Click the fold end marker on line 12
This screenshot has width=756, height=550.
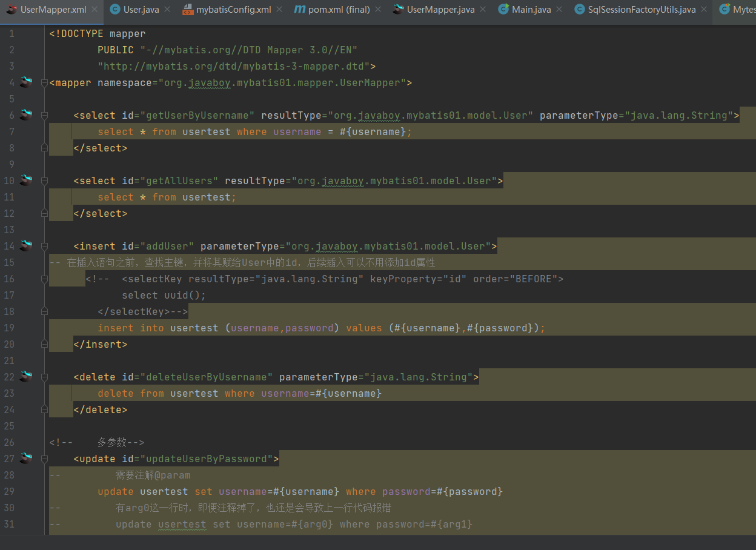[x=44, y=213]
